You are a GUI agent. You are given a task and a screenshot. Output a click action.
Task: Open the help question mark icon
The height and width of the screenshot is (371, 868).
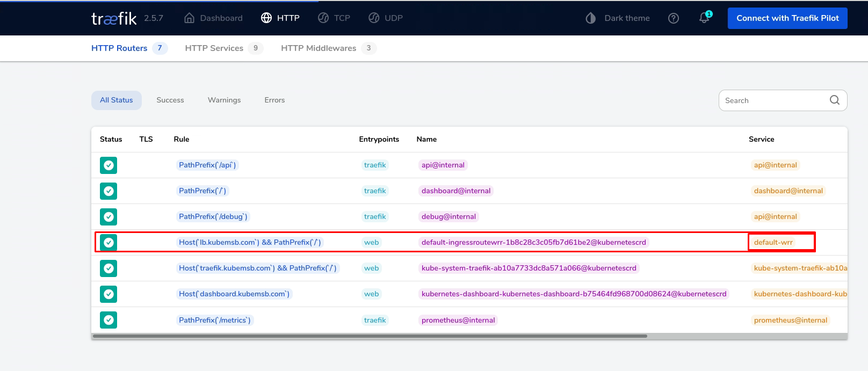(x=673, y=18)
